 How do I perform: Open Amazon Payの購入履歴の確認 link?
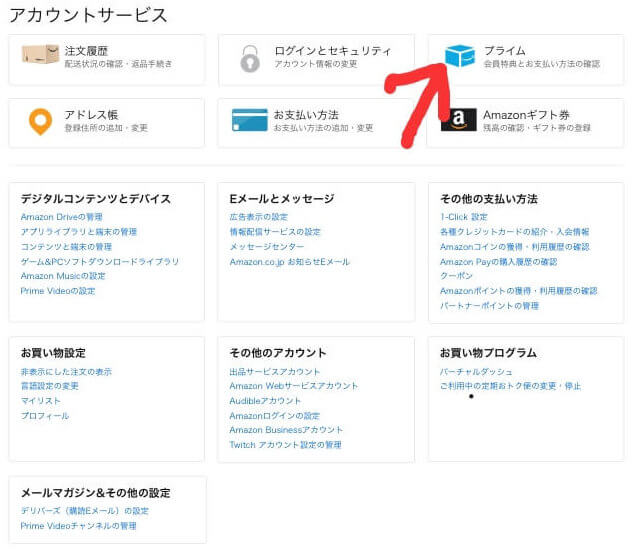click(x=498, y=262)
